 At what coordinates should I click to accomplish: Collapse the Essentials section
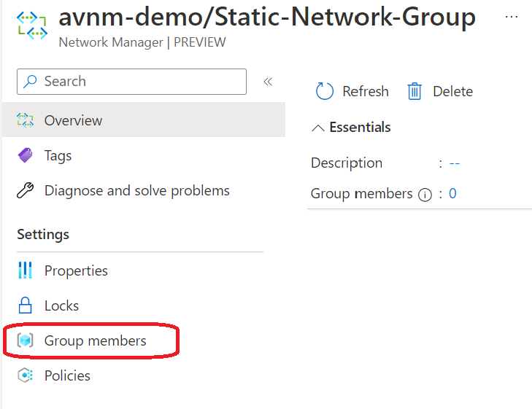point(317,128)
